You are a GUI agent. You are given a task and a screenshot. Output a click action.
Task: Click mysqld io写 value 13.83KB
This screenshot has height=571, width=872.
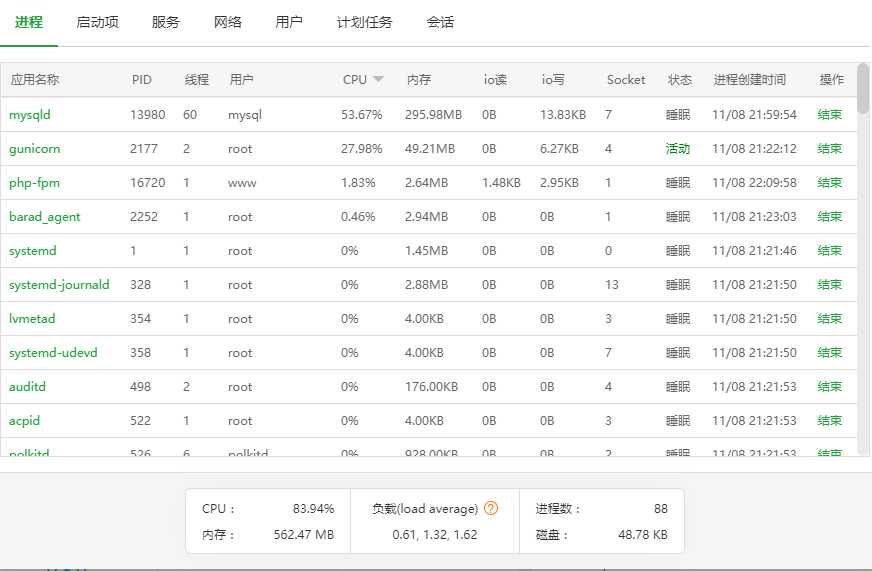pos(563,115)
